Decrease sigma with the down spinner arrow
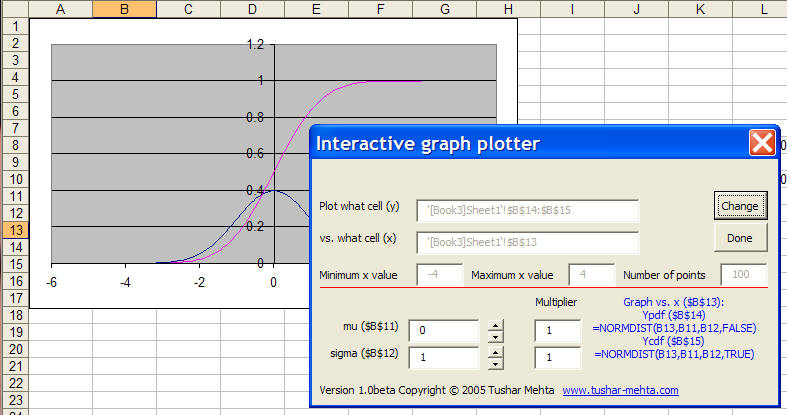 point(494,364)
